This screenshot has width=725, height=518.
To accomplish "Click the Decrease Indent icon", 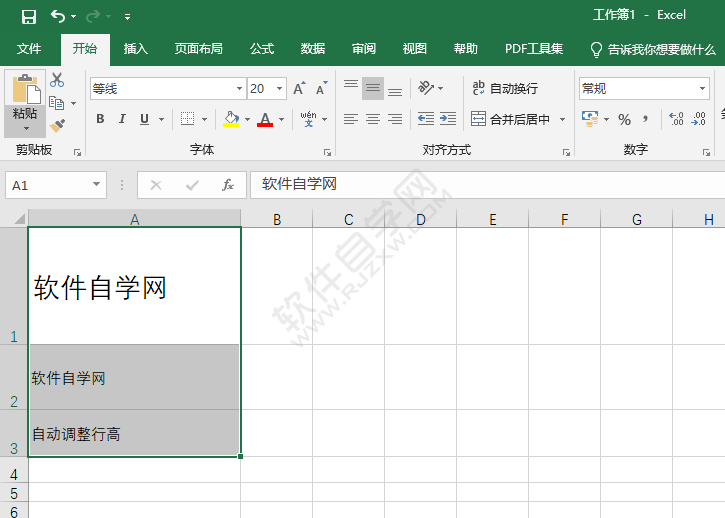I will (426, 119).
